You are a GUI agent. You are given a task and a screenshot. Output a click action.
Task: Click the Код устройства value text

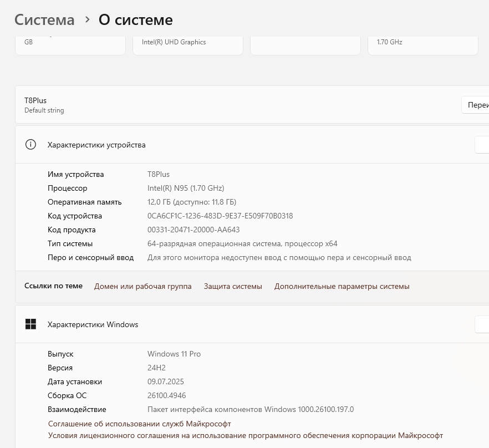[x=220, y=216]
